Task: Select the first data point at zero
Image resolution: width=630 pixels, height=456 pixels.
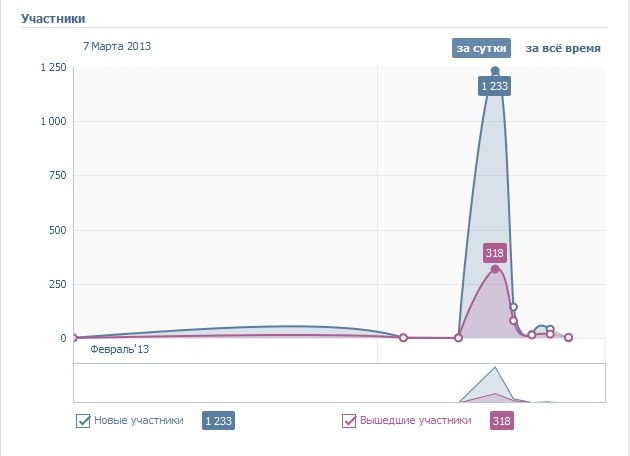Action: pos(74,338)
